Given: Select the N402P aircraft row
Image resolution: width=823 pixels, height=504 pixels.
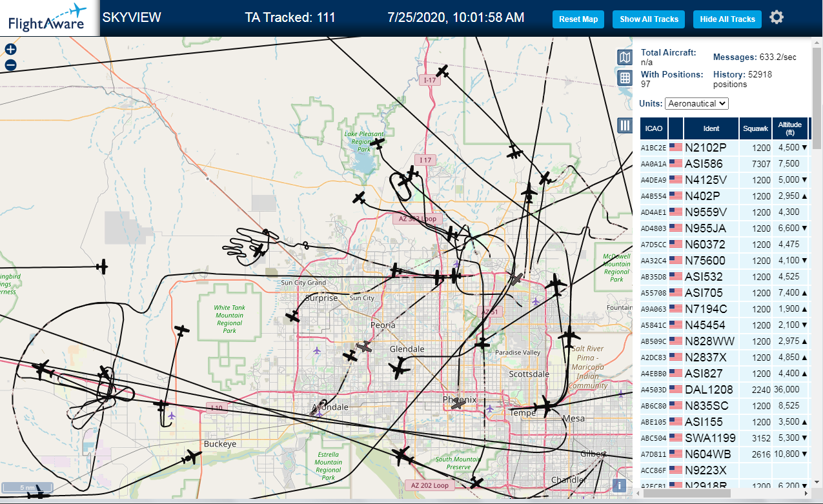Looking at the screenshot, I should point(725,196).
